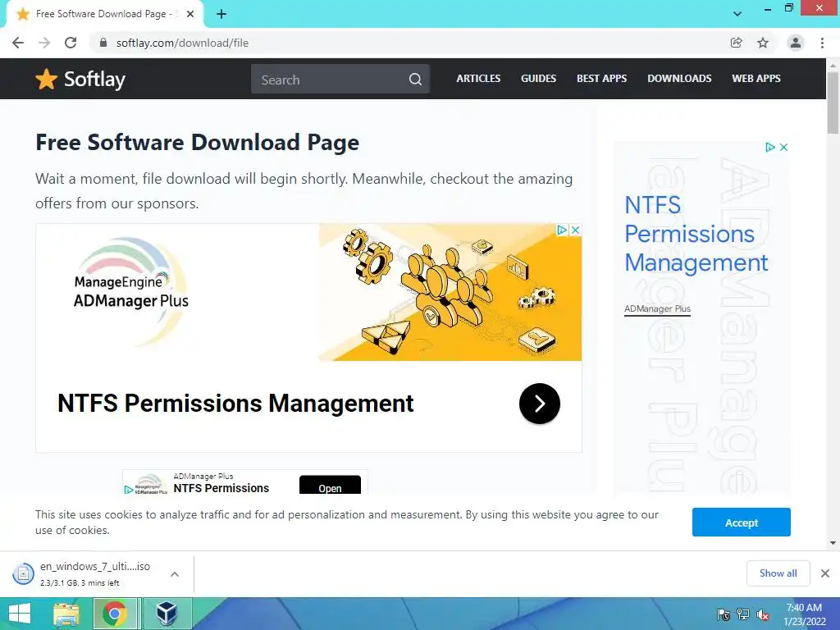Screen dimensions: 840x630
Task: Open the tab search chevron in title bar
Action: coord(737,14)
